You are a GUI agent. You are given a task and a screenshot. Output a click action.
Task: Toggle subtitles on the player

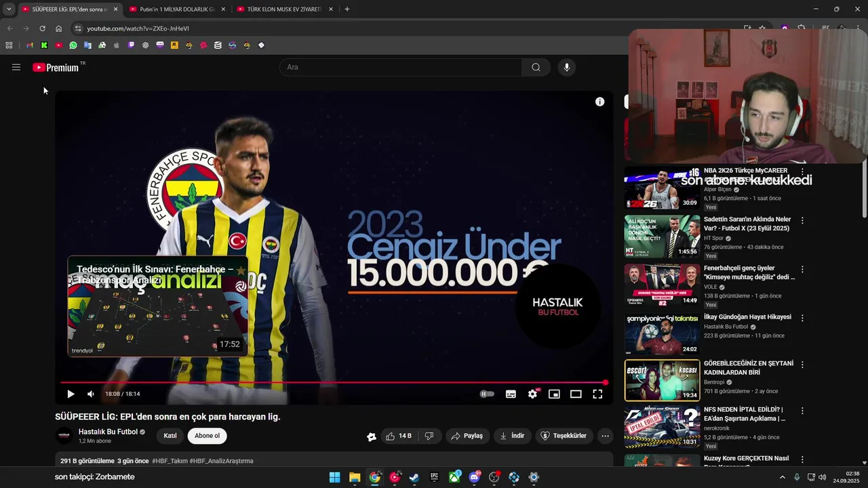tap(511, 394)
